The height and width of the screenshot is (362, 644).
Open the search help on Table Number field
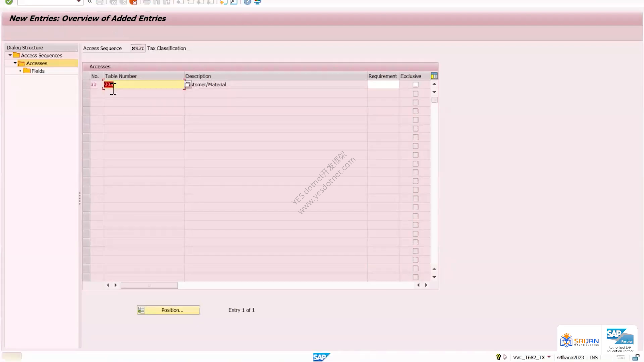[x=188, y=85]
